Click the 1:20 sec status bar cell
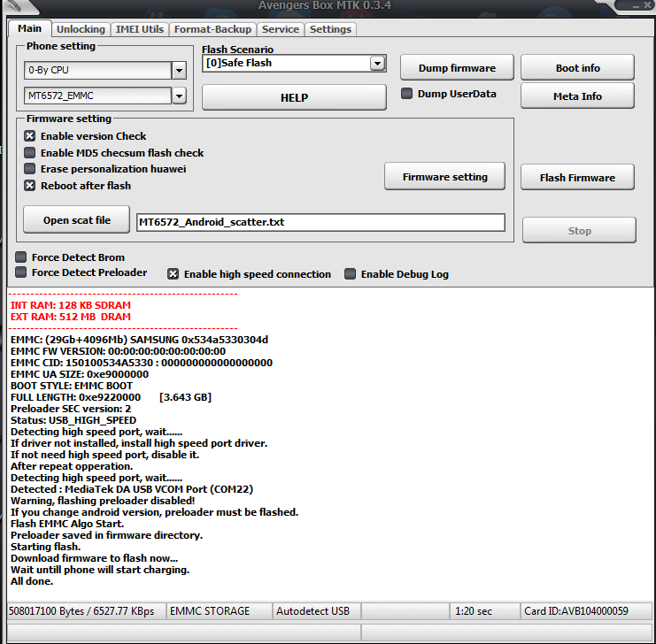The height and width of the screenshot is (644, 656). pyautogui.click(x=484, y=611)
